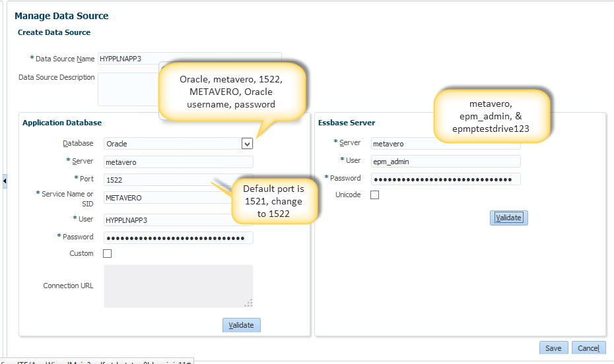
Task: Save the new data source
Action: pos(553,348)
